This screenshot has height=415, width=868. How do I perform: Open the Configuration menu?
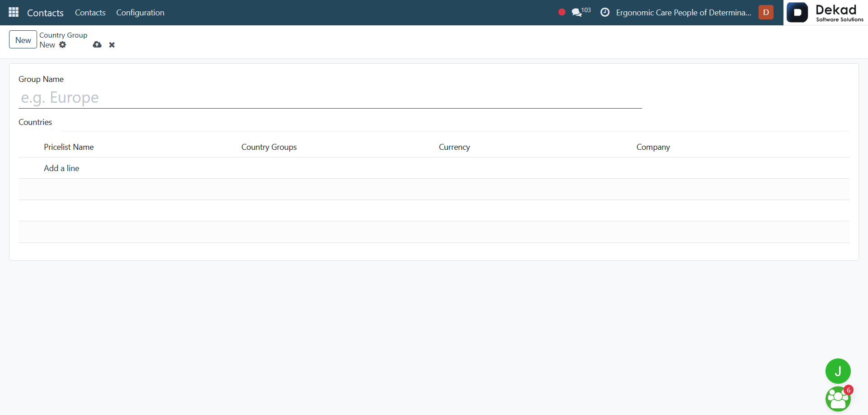point(140,13)
